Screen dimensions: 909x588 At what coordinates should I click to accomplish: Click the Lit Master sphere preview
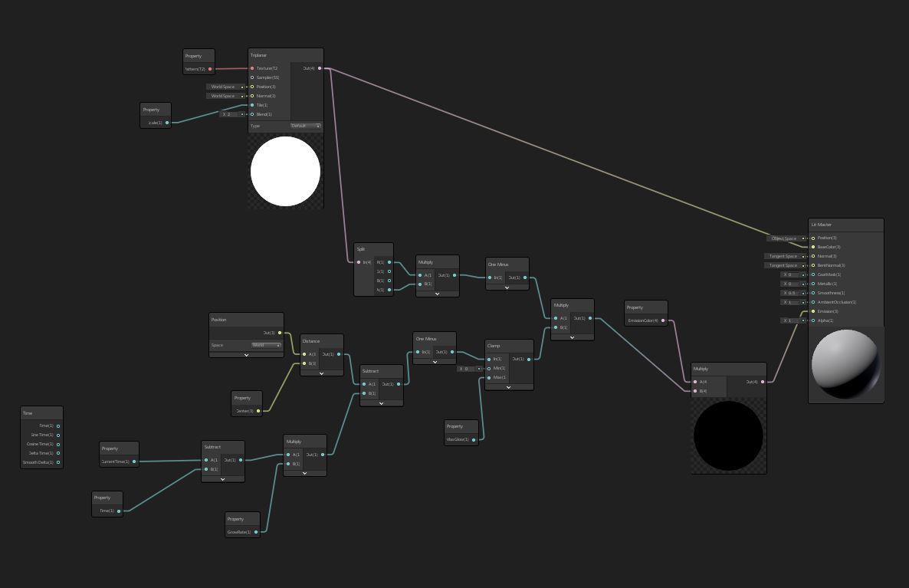point(845,364)
